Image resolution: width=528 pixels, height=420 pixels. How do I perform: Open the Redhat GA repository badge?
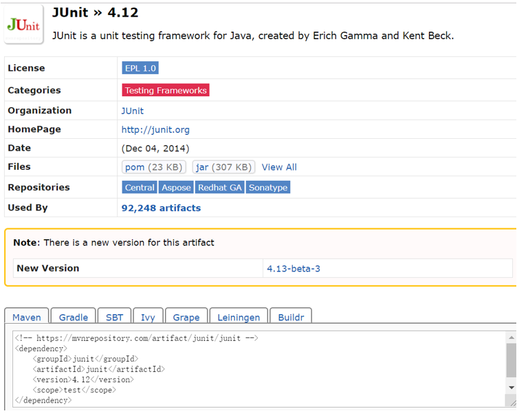pos(219,187)
